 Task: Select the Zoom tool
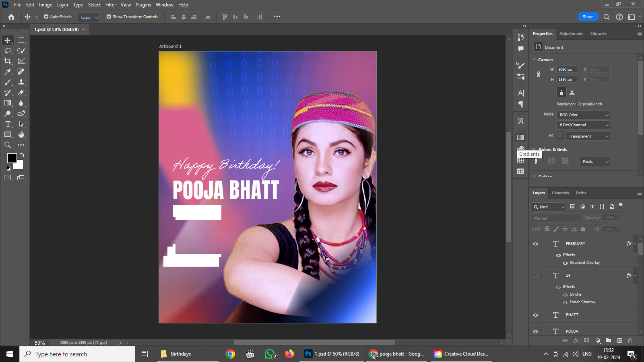pos(8,145)
